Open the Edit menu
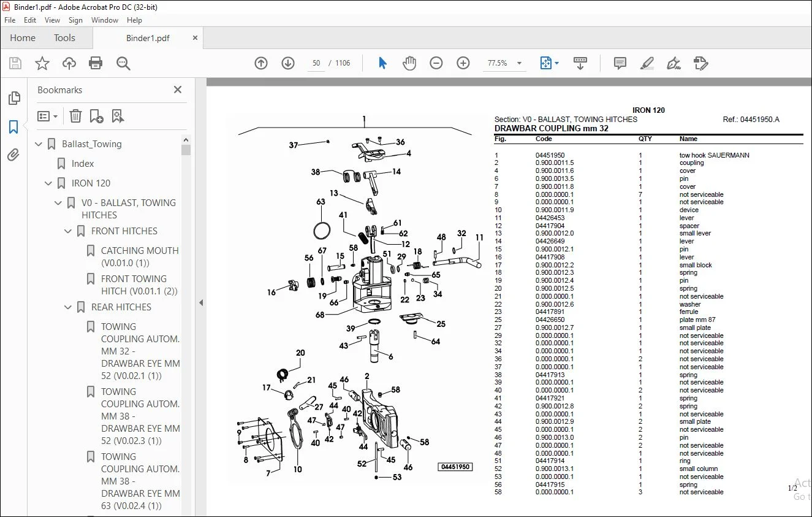Image resolution: width=812 pixels, height=517 pixels. [x=30, y=20]
